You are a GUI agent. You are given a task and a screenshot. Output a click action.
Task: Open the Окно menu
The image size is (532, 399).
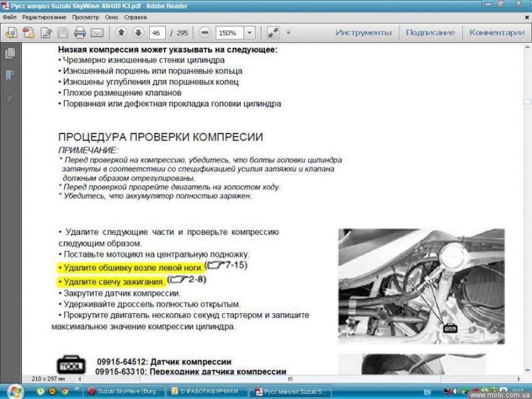click(x=111, y=18)
